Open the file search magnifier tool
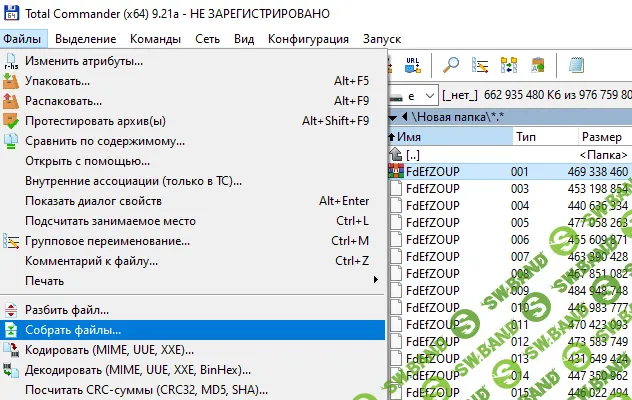Viewport: 632px width, 400px height. click(452, 65)
